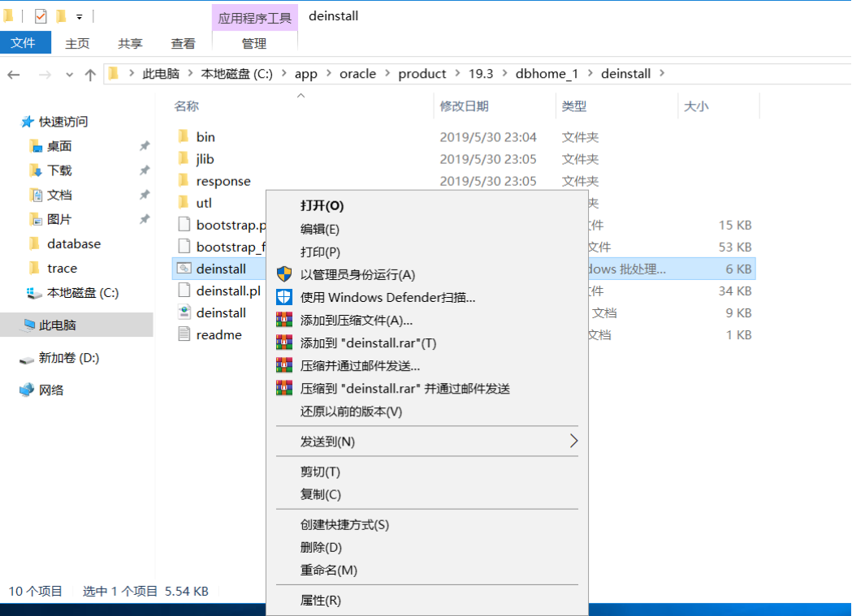852x616 pixels.
Task: Expand the 发送到(N) submenu arrow
Action: 573,441
